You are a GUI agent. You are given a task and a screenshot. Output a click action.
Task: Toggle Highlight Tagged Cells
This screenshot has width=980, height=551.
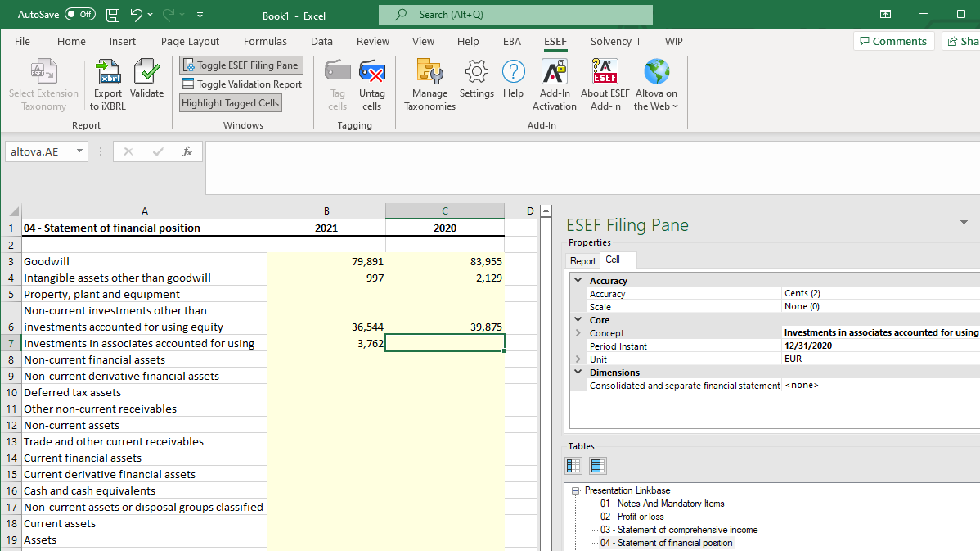click(230, 102)
